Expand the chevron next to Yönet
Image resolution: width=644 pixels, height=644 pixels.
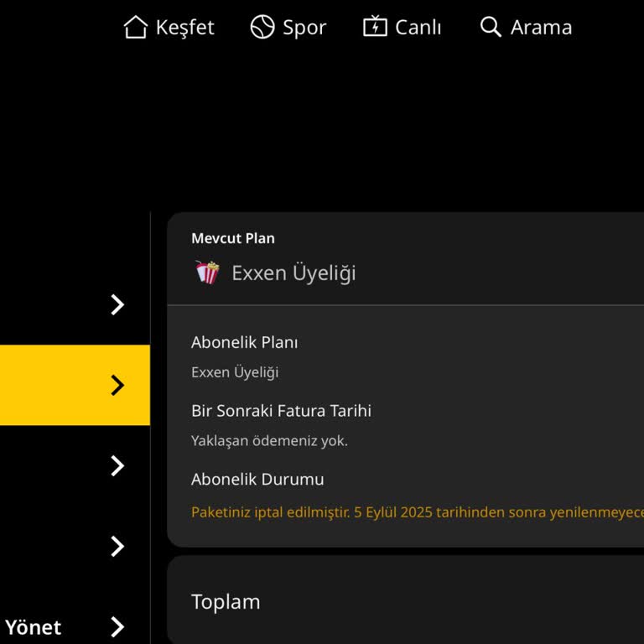[117, 626]
